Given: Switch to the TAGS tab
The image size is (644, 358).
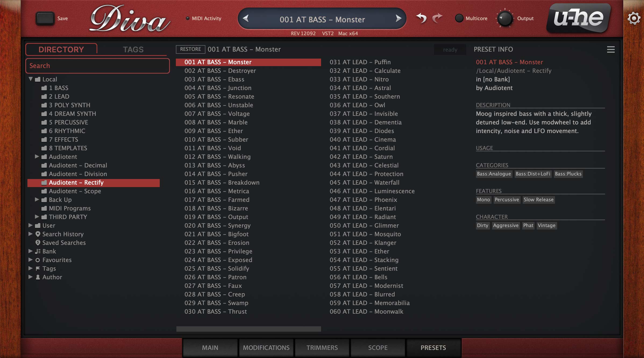Looking at the screenshot, I should point(133,49).
